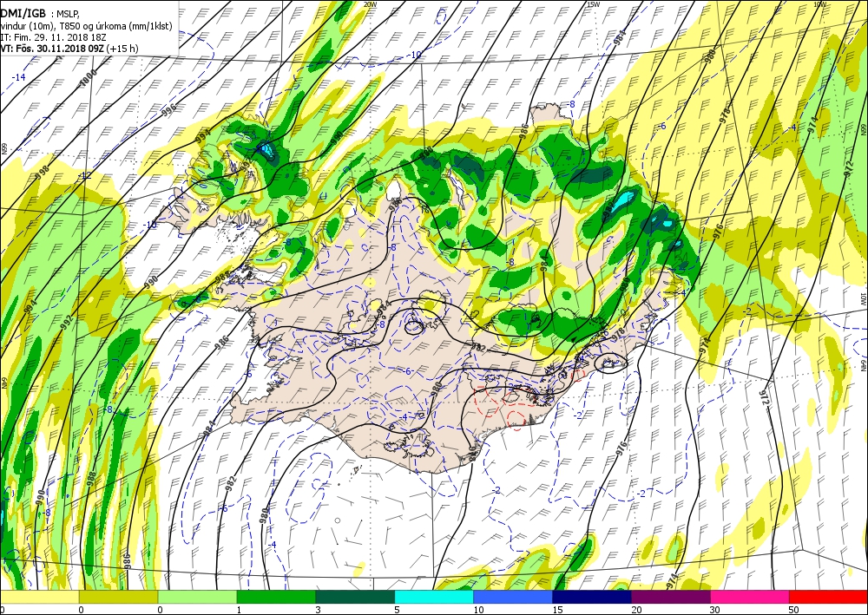
Task: Click legend tick value '15'
Action: coord(557,610)
